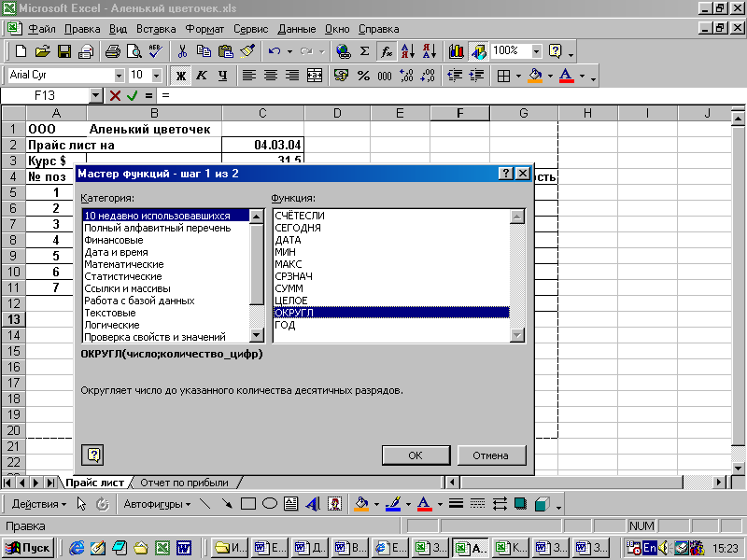Click the Paste clipboard icon
The width and height of the screenshot is (747, 560).
pyautogui.click(x=225, y=51)
